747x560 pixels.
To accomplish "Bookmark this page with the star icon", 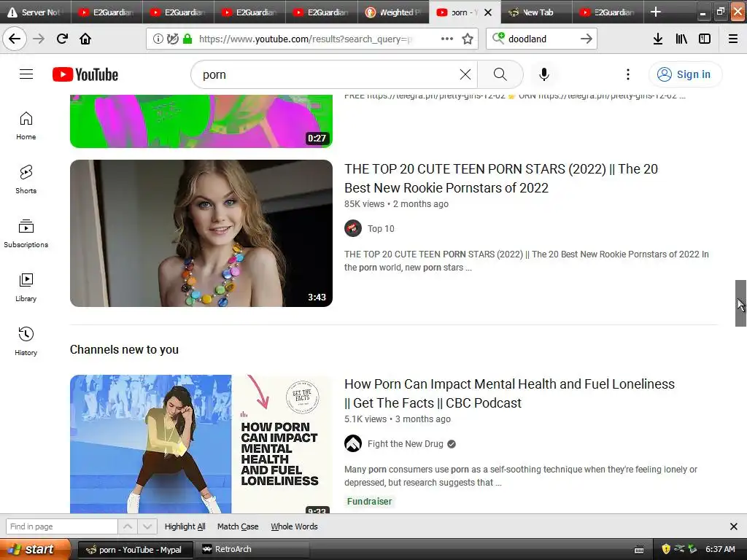I will [468, 39].
